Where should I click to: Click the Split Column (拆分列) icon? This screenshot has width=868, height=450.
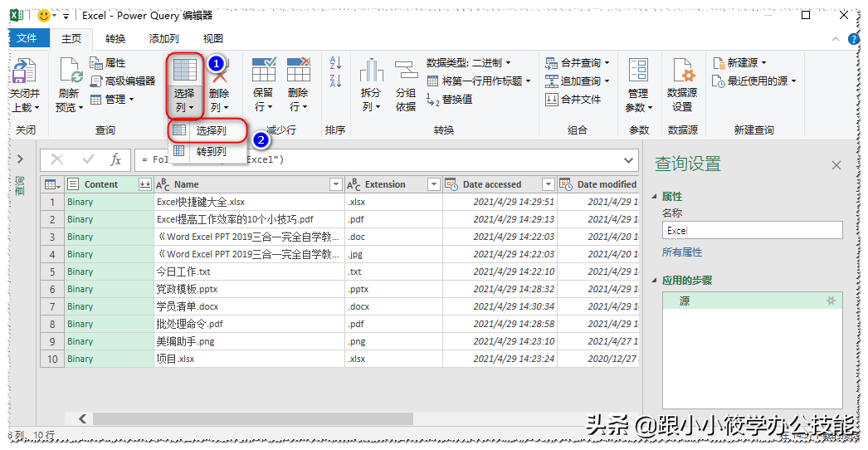372,71
